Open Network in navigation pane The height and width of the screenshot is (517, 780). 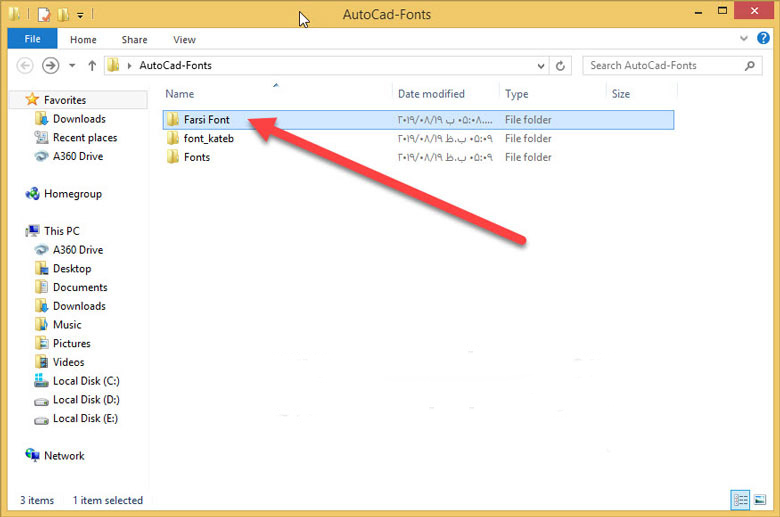(64, 456)
